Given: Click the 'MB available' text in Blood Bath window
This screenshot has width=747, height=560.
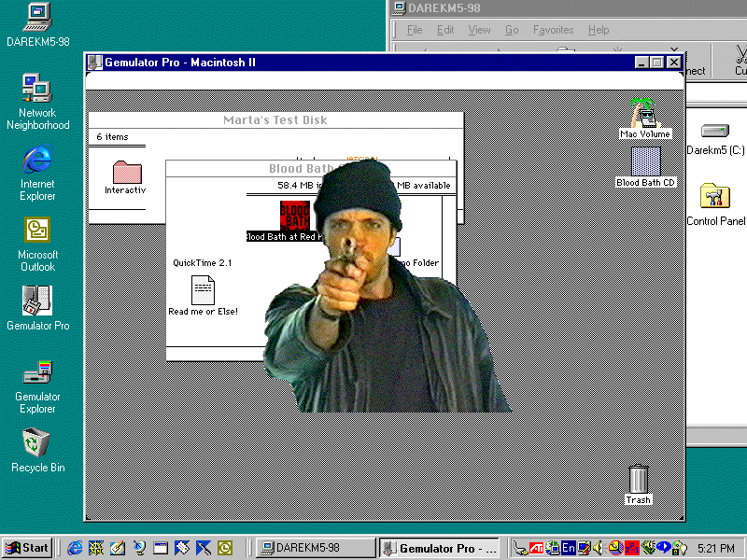Looking at the screenshot, I should 424,185.
